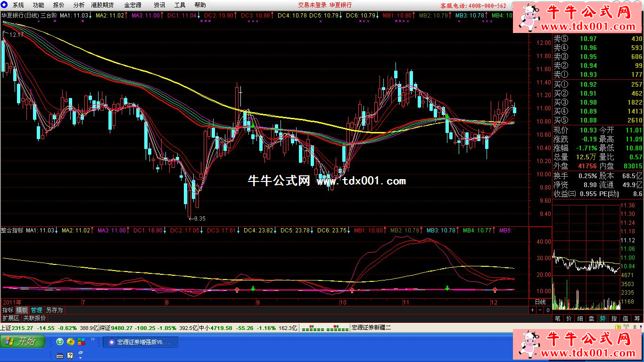This screenshot has width=644, height=362.
Task: Click the zoom out minus button
Action: tap(540, 310)
